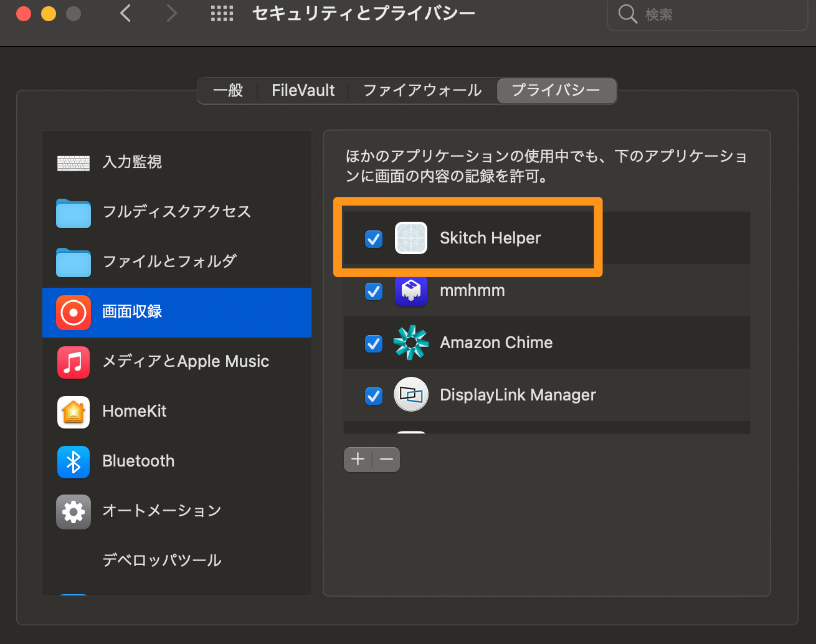816x644 pixels.
Task: Click the folder icon for ファイルとフォルダ
Action: [x=74, y=262]
